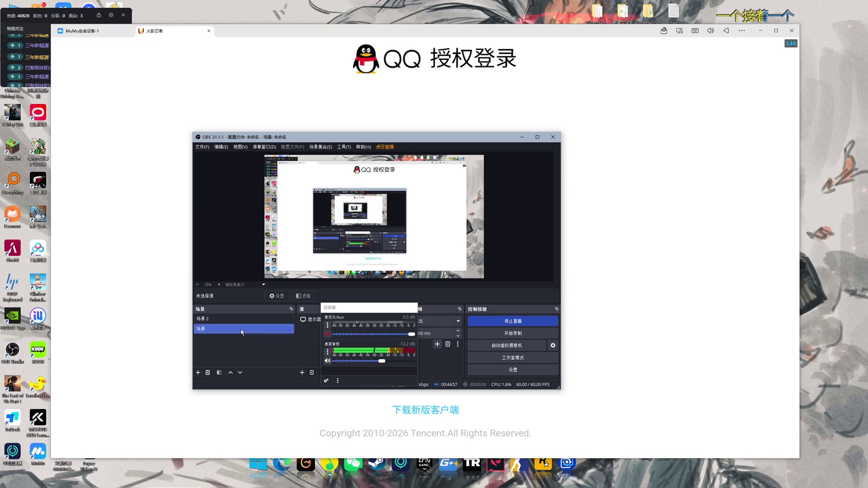Image resolution: width=868 pixels, height=488 pixels.
Task: Close the 火影忍者 tab
Action: pyautogui.click(x=209, y=31)
